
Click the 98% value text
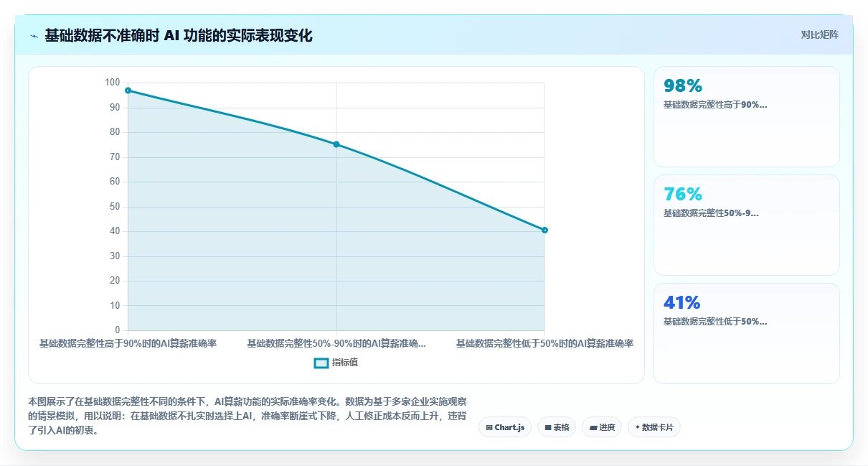coord(683,85)
